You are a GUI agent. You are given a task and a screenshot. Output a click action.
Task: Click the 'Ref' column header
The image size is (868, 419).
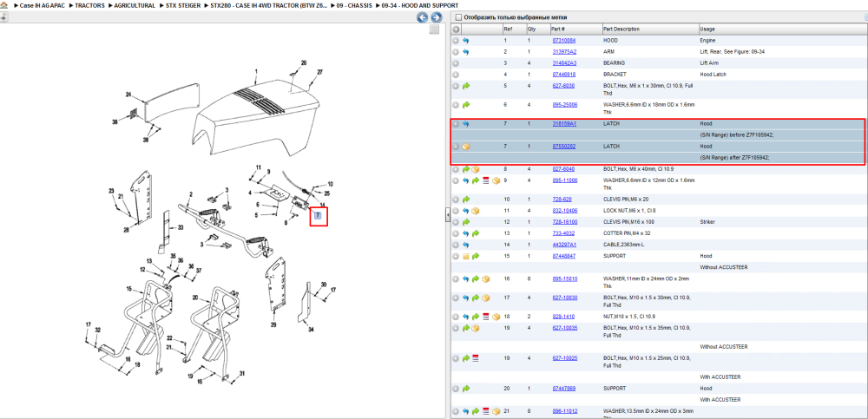click(508, 29)
